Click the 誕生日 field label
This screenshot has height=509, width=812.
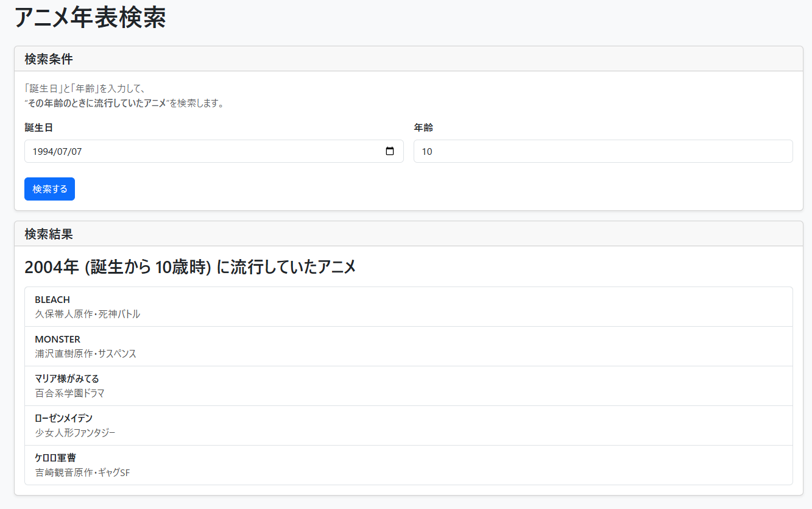coord(38,127)
